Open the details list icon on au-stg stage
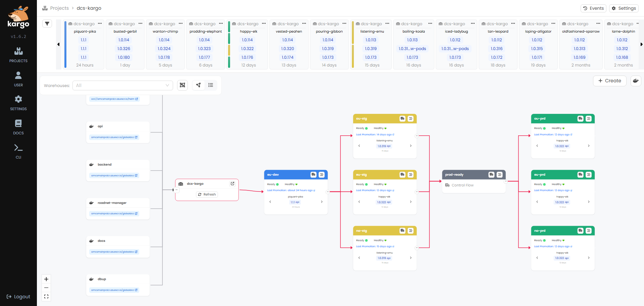This screenshot has height=306, width=644. coord(411,119)
